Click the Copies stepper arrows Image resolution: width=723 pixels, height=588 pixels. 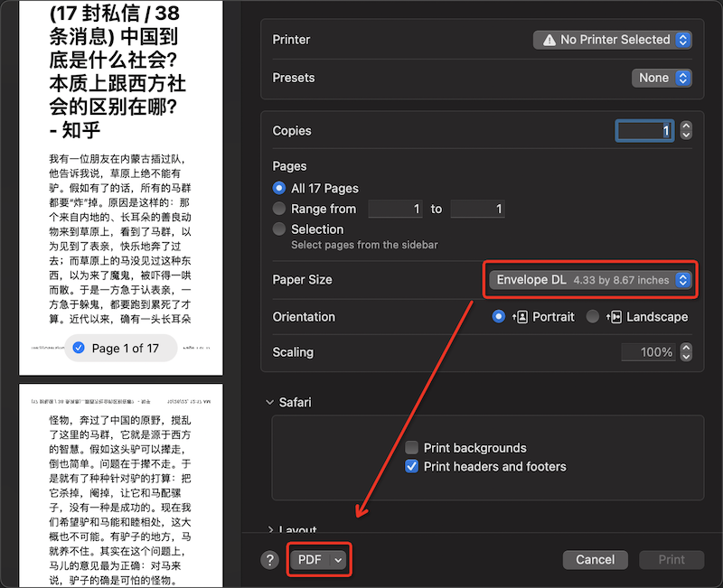tap(686, 131)
